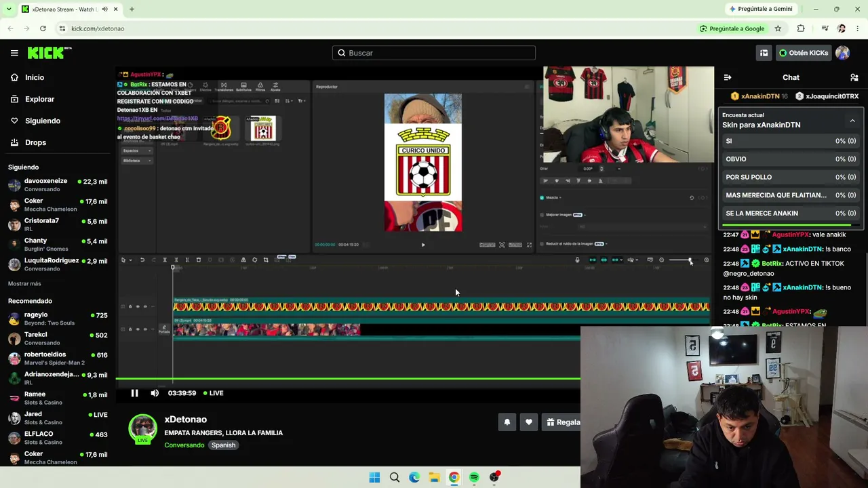Viewport: 868px width, 488px height.
Task: Open rageylo recommended channel
Action: click(58, 319)
